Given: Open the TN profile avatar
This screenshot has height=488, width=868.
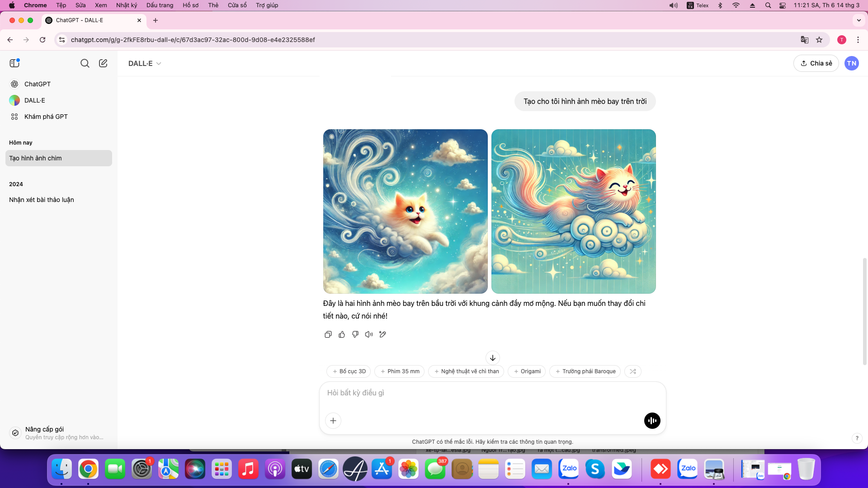Looking at the screenshot, I should tap(852, 63).
